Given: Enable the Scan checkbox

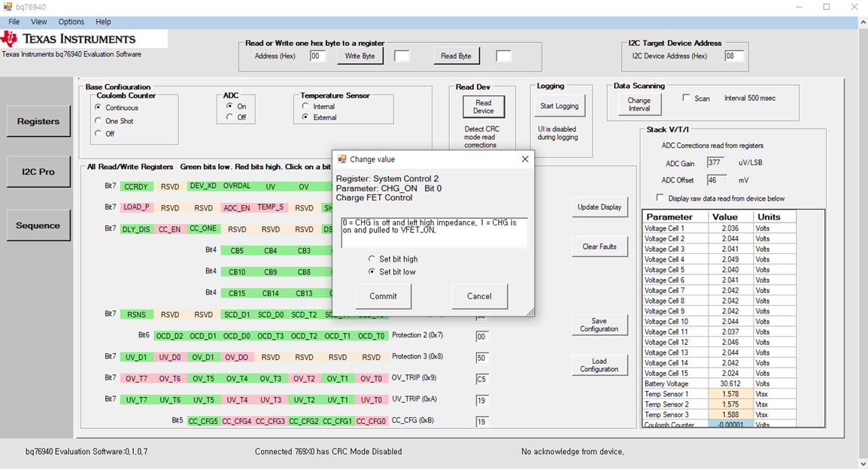Looking at the screenshot, I should click(x=687, y=98).
